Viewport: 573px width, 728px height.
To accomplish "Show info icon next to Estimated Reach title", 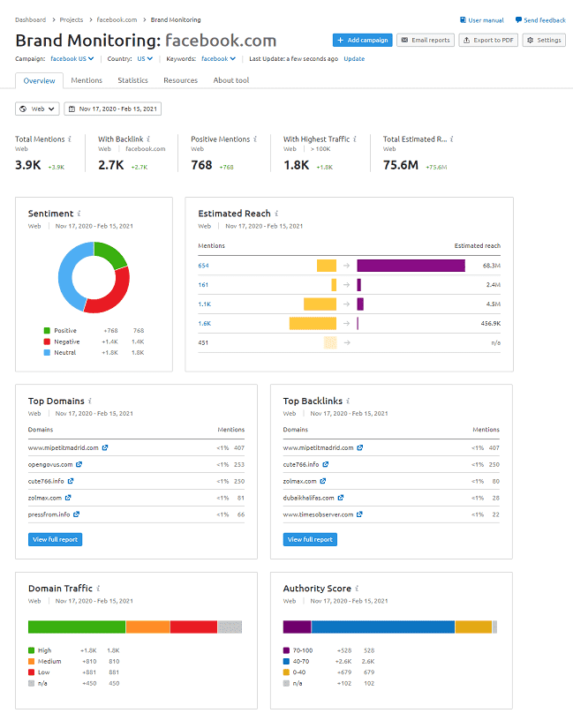I will tap(276, 214).
